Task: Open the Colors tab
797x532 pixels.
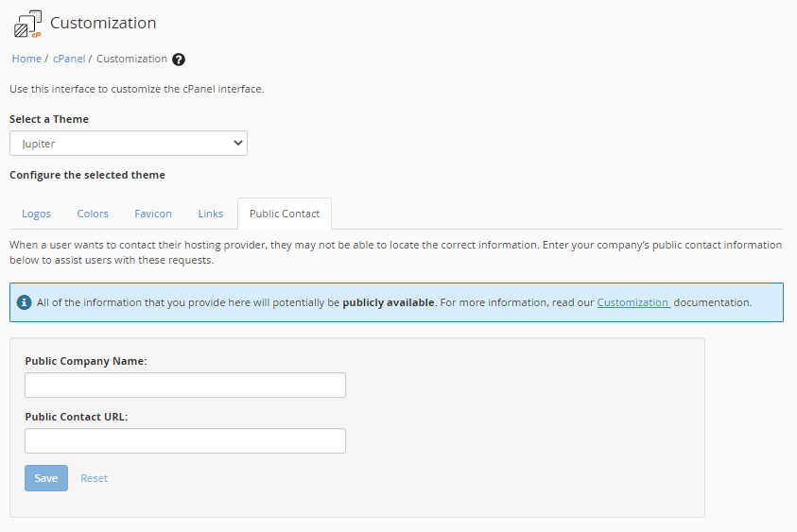Action: (x=93, y=214)
